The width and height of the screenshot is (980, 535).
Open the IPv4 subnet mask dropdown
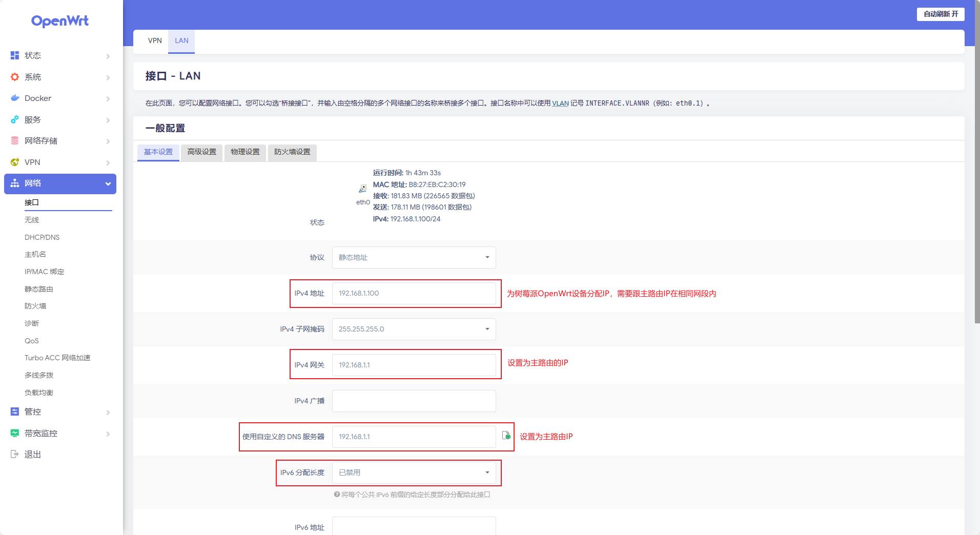pos(414,329)
